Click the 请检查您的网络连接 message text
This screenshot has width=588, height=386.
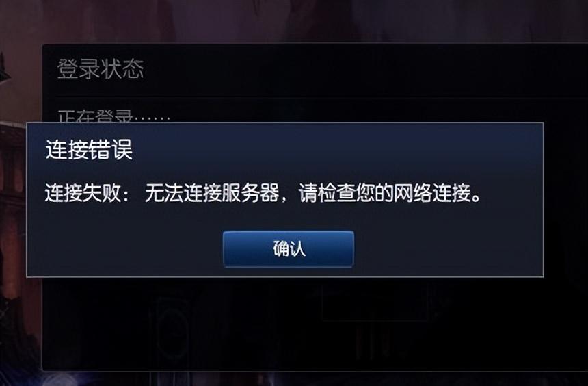385,193
